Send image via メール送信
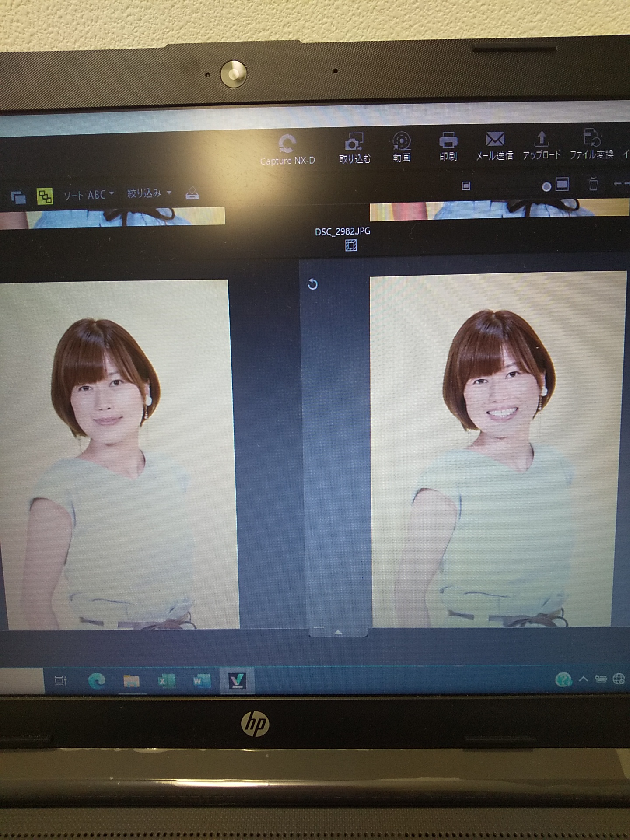 tap(495, 146)
